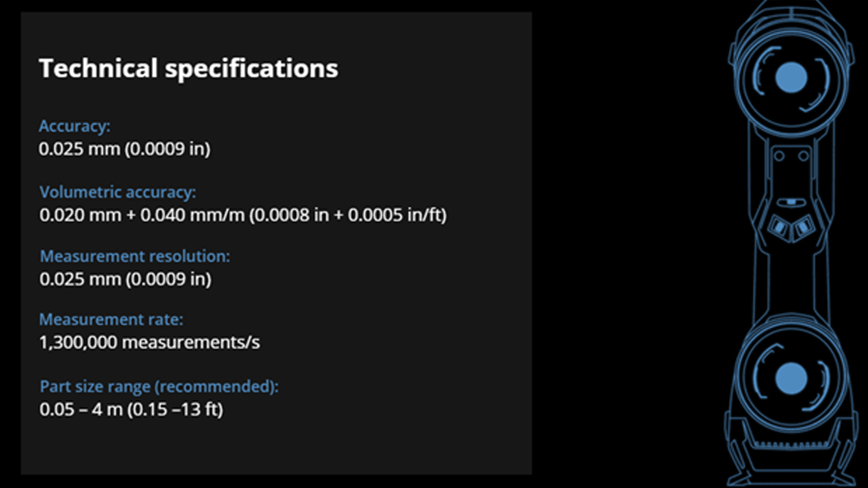
Task: Click the Technical specifications heading
Action: pos(189,69)
